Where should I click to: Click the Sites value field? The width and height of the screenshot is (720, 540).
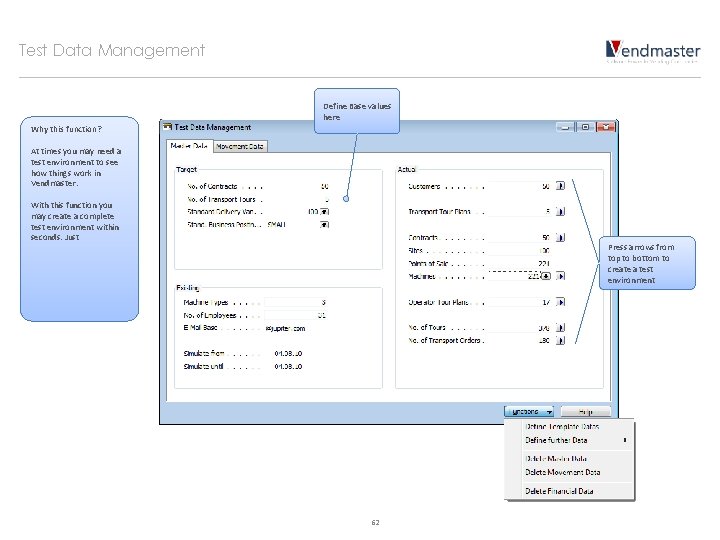(519, 250)
